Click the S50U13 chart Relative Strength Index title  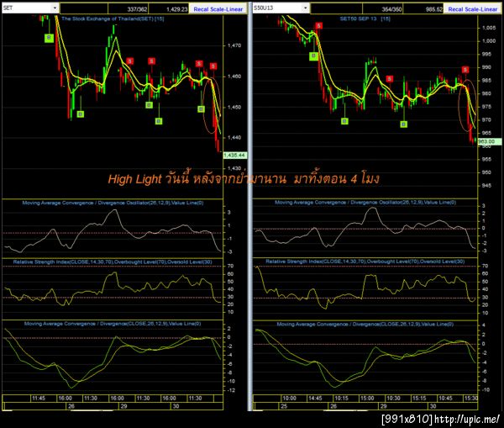[365, 262]
